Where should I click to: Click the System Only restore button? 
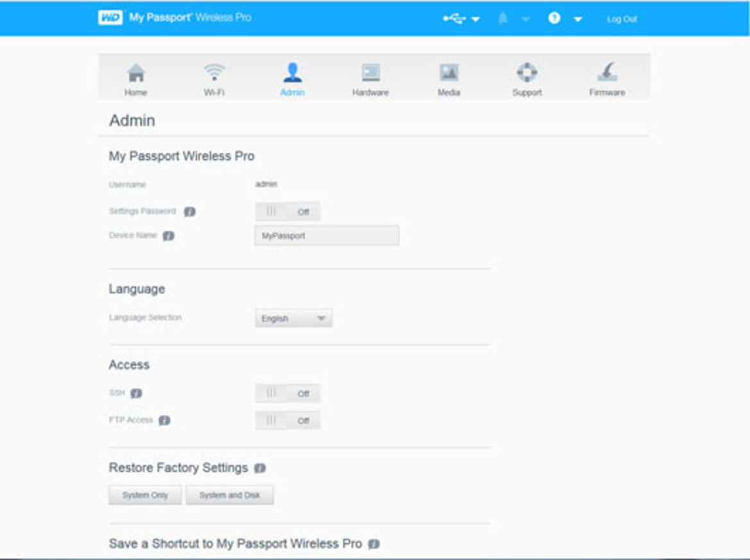145,495
